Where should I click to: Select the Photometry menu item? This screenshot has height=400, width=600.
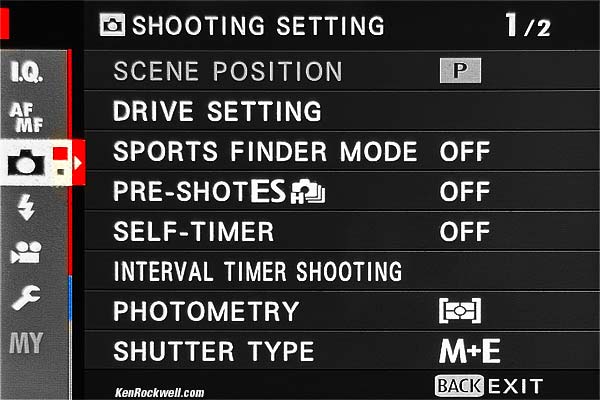pyautogui.click(x=205, y=311)
